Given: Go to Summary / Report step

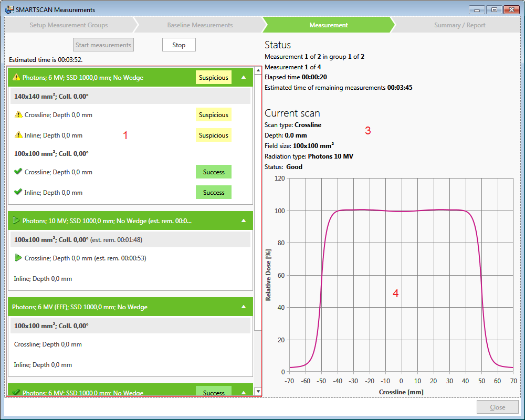Looking at the screenshot, I should click(x=459, y=25).
